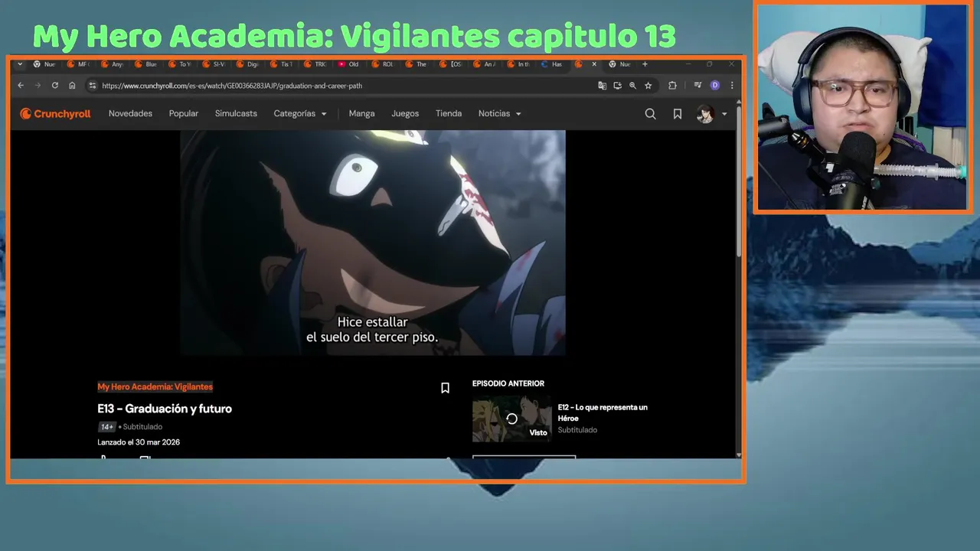Screen dimensions: 980x551
Task: Open the E12 episode thumbnail
Action: tap(511, 419)
